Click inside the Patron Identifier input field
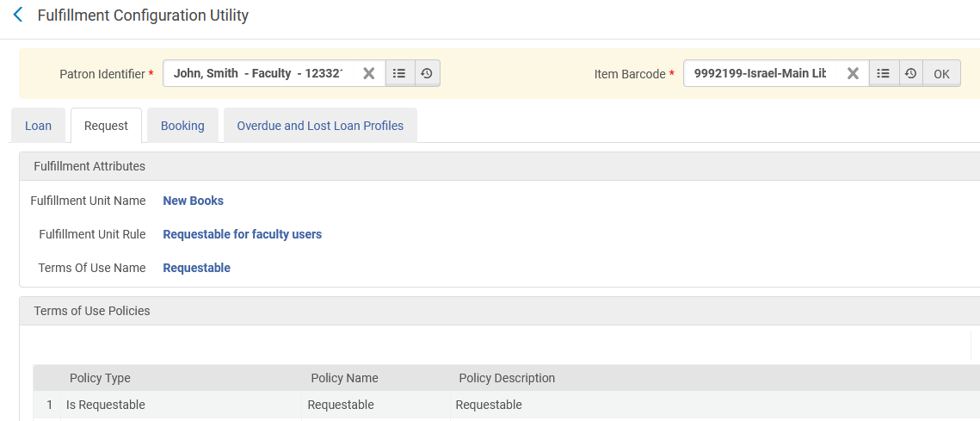Viewport: 980px width, 421px height. click(x=258, y=74)
